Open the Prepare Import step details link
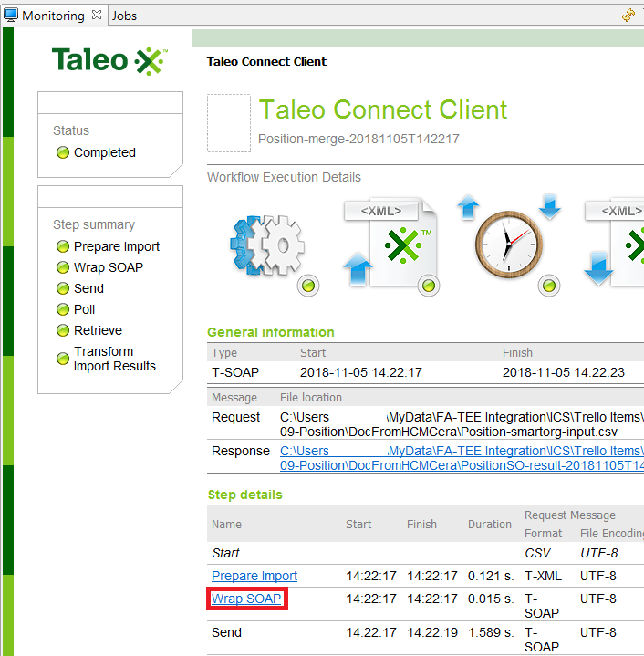Screen dimensions: 644x656 (254, 576)
